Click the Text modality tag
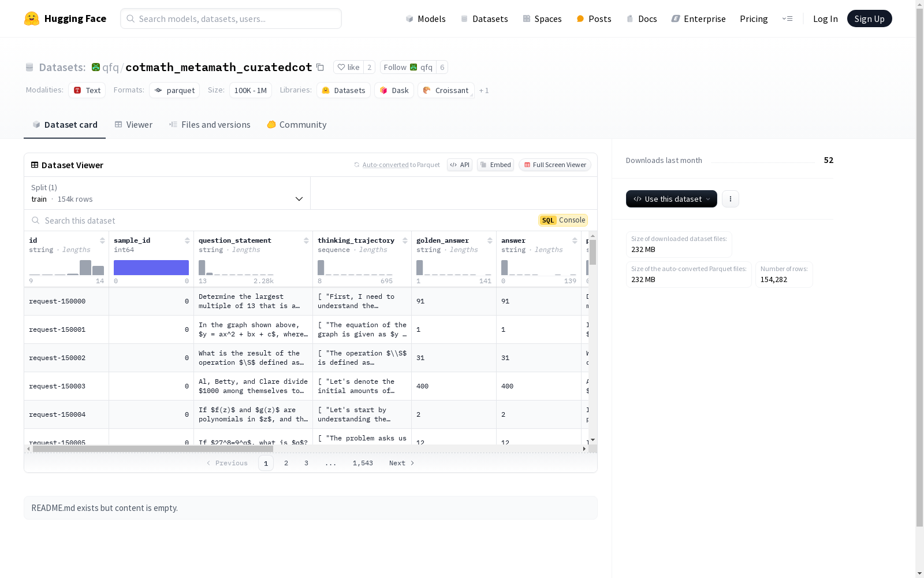 (87, 90)
